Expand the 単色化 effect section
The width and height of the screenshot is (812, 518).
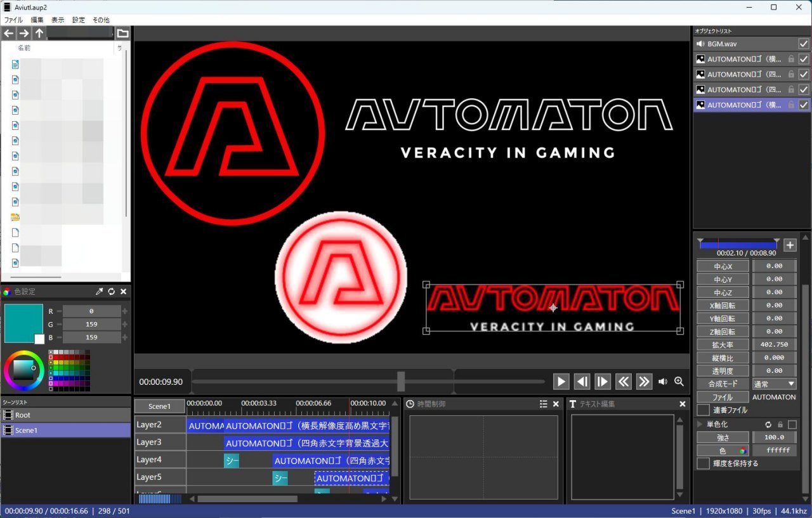point(700,424)
